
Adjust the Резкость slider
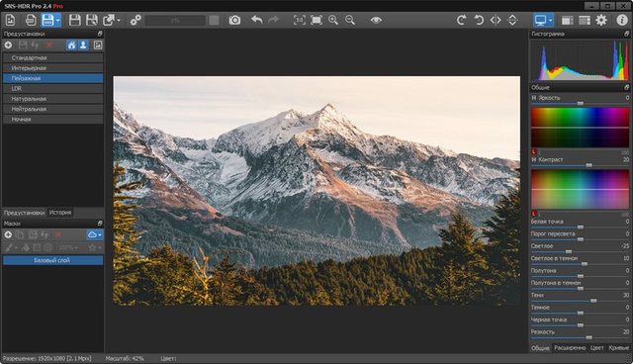click(x=581, y=337)
